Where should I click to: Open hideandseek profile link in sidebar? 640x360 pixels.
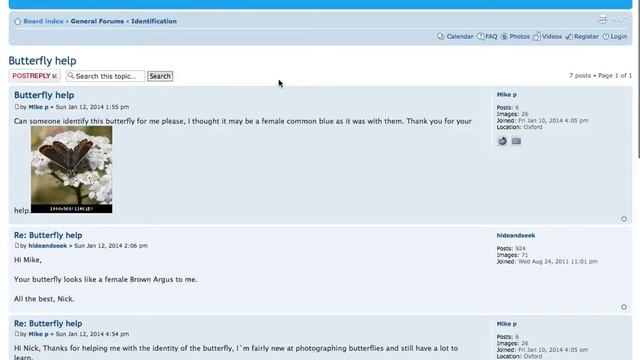point(516,236)
